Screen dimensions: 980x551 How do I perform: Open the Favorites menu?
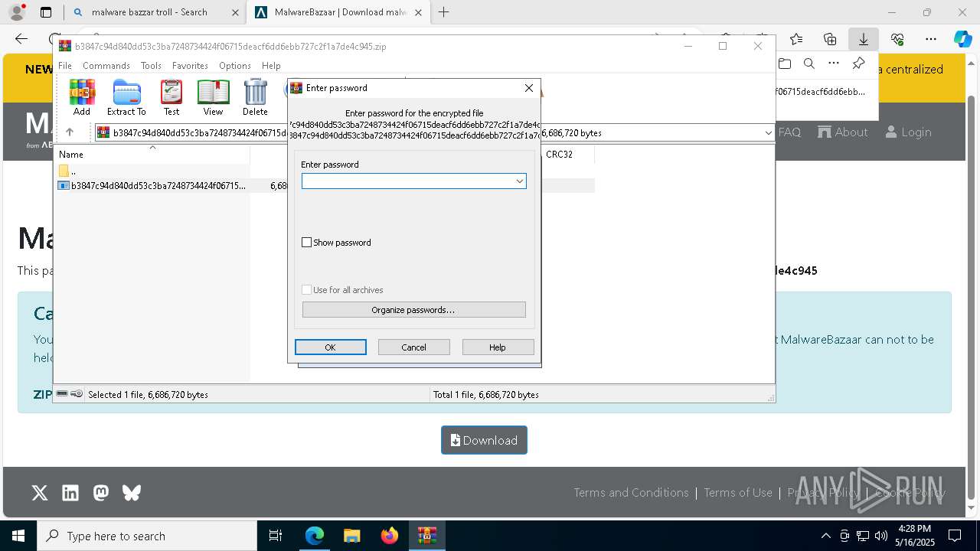[x=190, y=66]
